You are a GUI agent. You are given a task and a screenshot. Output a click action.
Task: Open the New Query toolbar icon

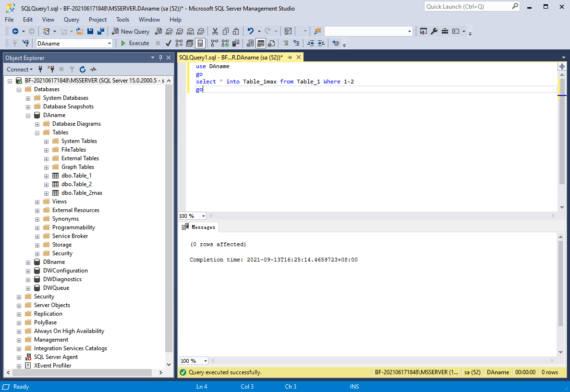(130, 31)
